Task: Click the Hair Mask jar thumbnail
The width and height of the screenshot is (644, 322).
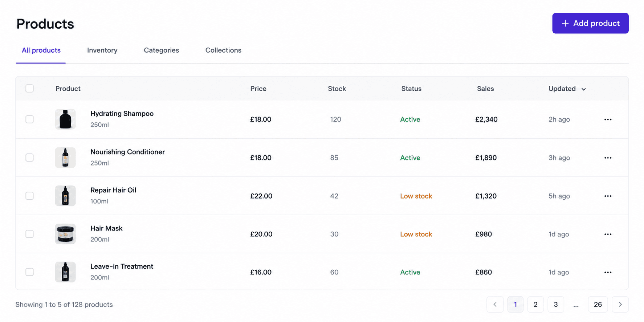Action: tap(65, 234)
